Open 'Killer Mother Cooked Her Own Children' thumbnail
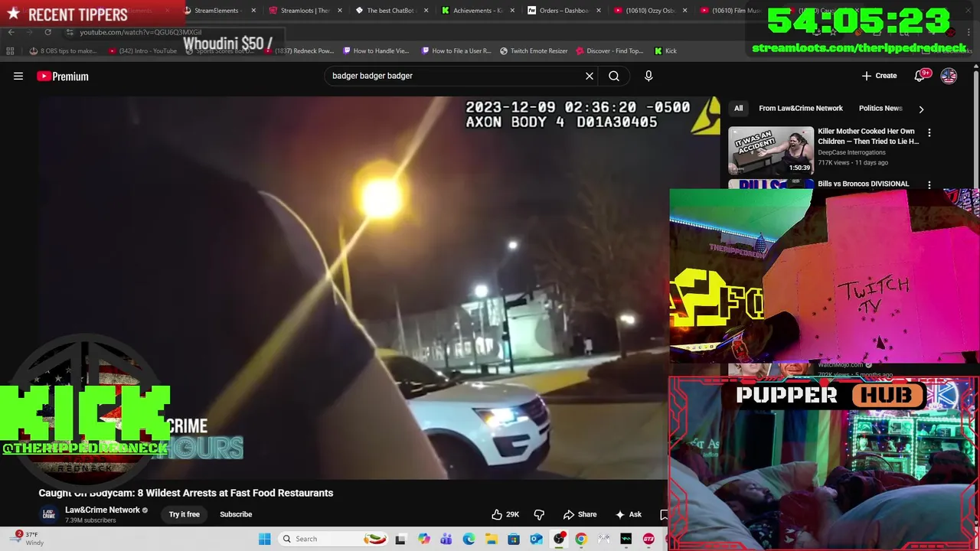The width and height of the screenshot is (980, 551). (x=771, y=150)
